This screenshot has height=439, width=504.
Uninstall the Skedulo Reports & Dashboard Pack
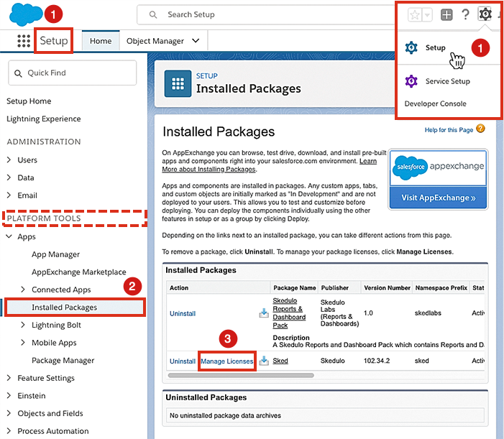[x=183, y=314]
